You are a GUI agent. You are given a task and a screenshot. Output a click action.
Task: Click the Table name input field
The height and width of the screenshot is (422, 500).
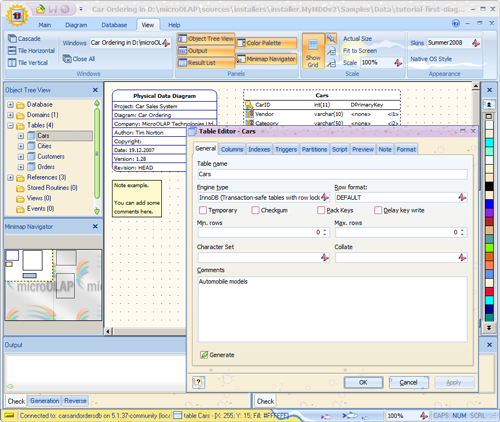(332, 174)
